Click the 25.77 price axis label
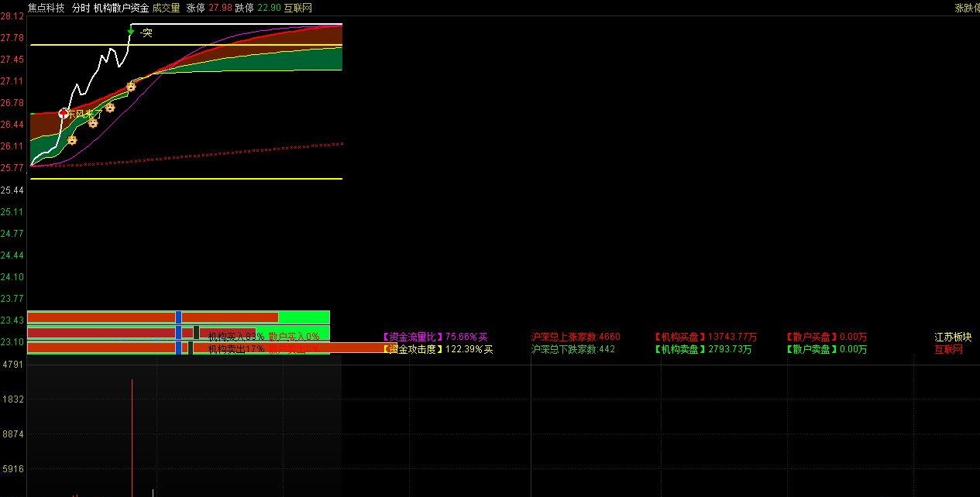 tap(12, 168)
